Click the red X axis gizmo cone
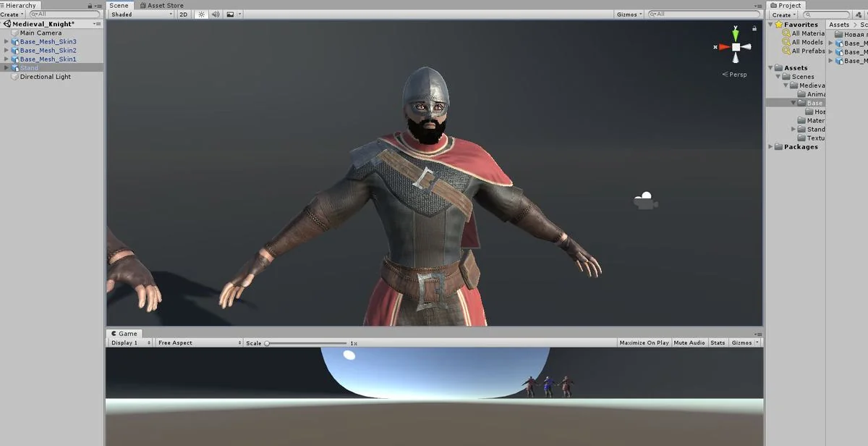This screenshot has height=446, width=868. (723, 47)
